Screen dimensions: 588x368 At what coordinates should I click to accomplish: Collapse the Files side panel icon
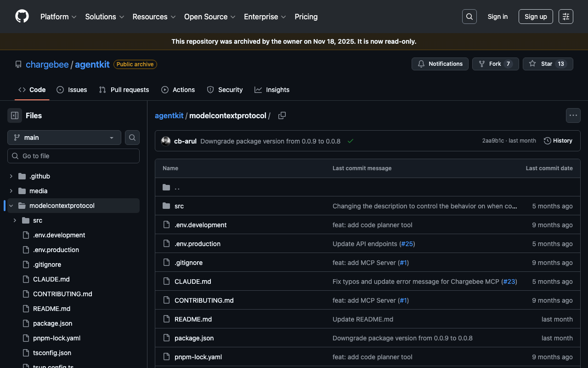pyautogui.click(x=15, y=115)
